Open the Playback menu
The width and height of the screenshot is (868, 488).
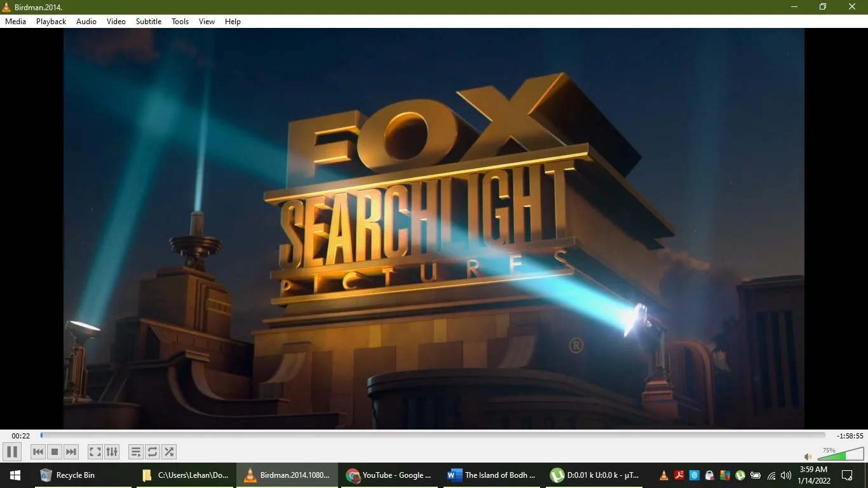(51, 22)
